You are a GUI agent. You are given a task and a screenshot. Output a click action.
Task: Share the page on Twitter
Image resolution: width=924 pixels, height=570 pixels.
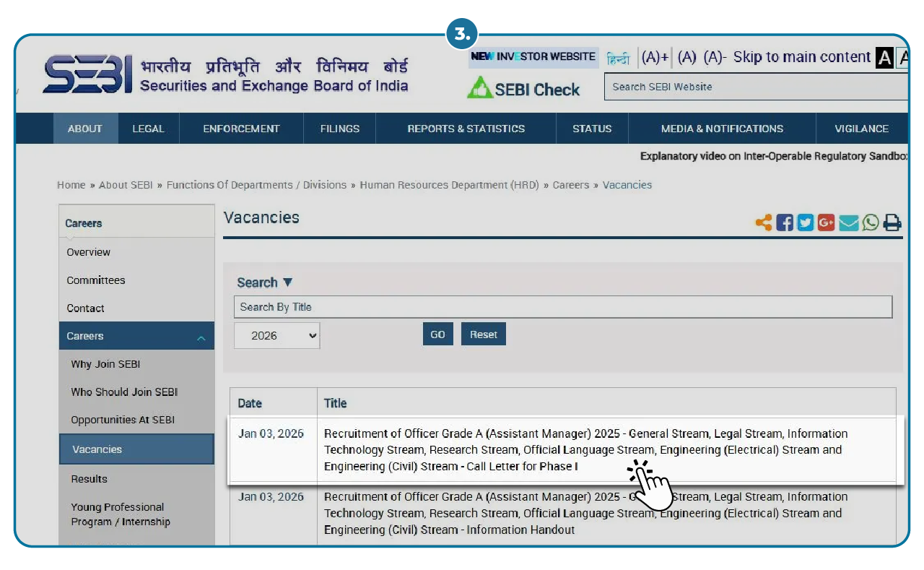tap(805, 223)
